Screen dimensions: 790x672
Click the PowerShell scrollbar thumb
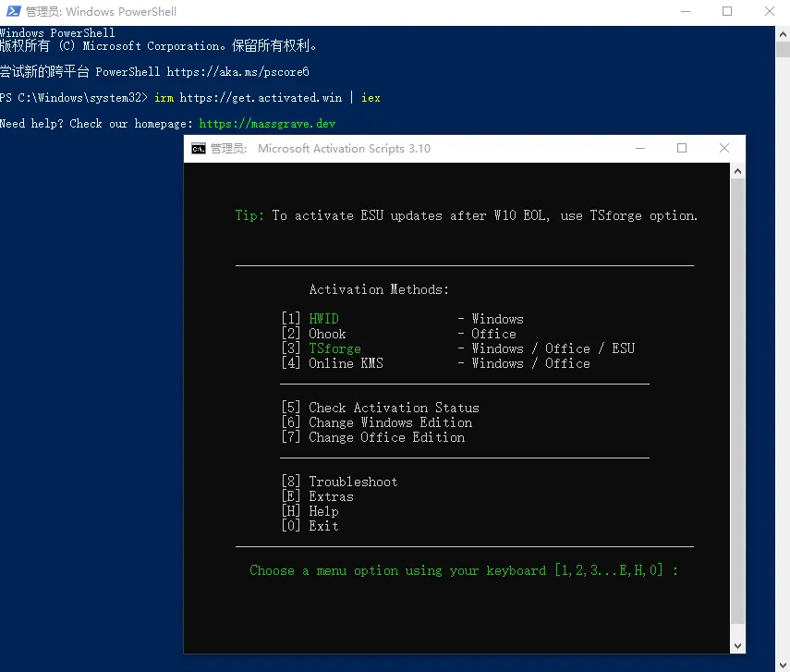click(783, 49)
